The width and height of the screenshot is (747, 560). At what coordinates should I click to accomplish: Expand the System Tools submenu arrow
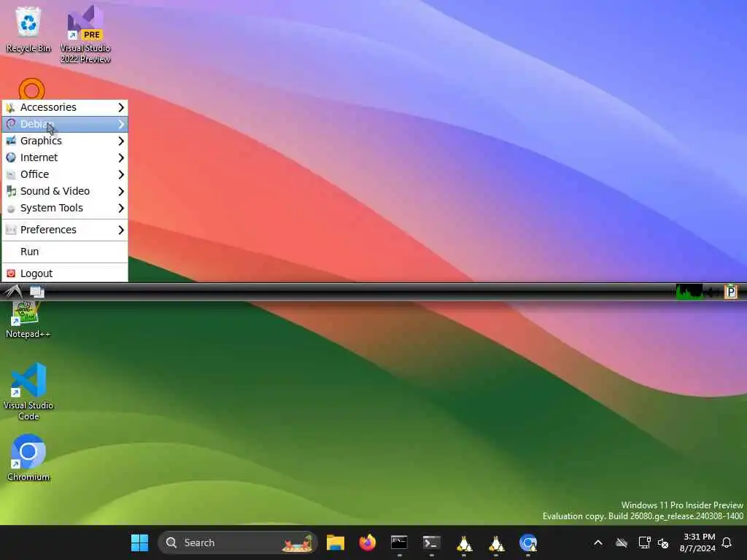click(121, 208)
